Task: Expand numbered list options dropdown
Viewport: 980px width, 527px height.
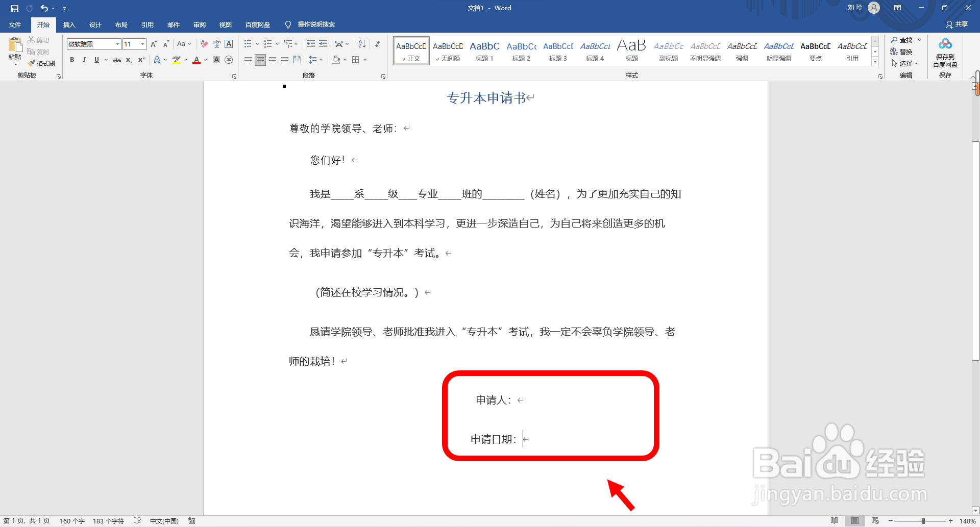Action: pos(277,44)
